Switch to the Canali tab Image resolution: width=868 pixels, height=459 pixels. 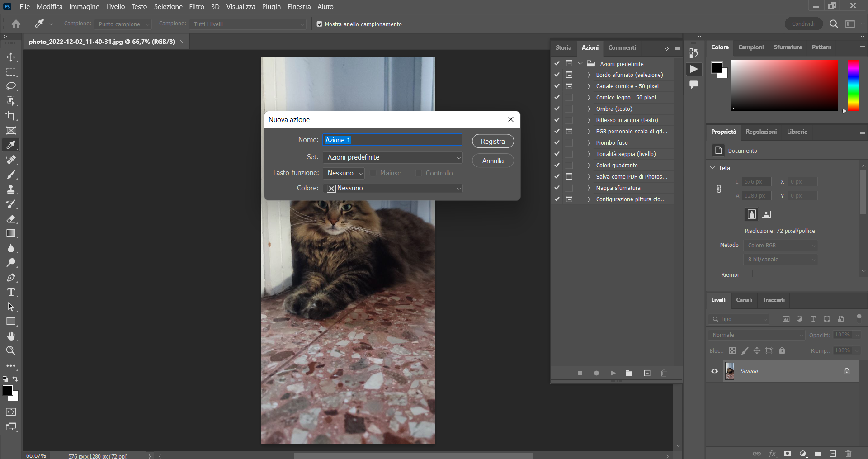(x=744, y=300)
